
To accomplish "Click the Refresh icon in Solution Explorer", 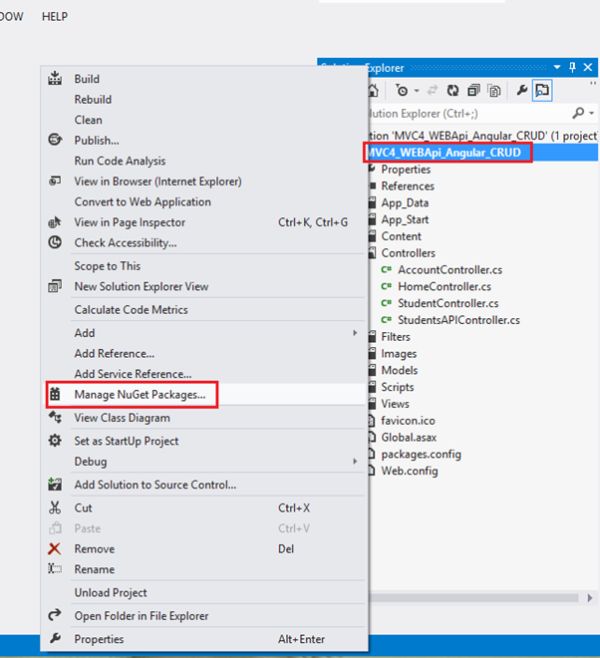I will [x=453, y=90].
